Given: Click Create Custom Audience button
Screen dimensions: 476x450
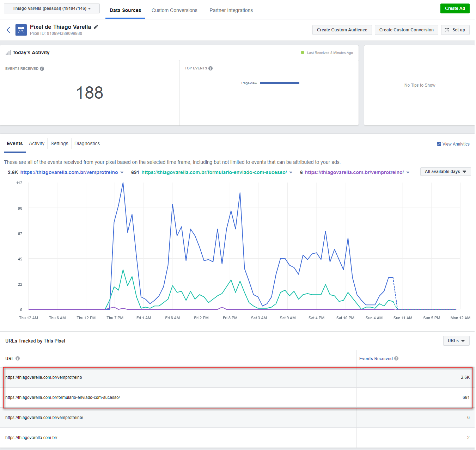Looking at the screenshot, I should (x=342, y=30).
